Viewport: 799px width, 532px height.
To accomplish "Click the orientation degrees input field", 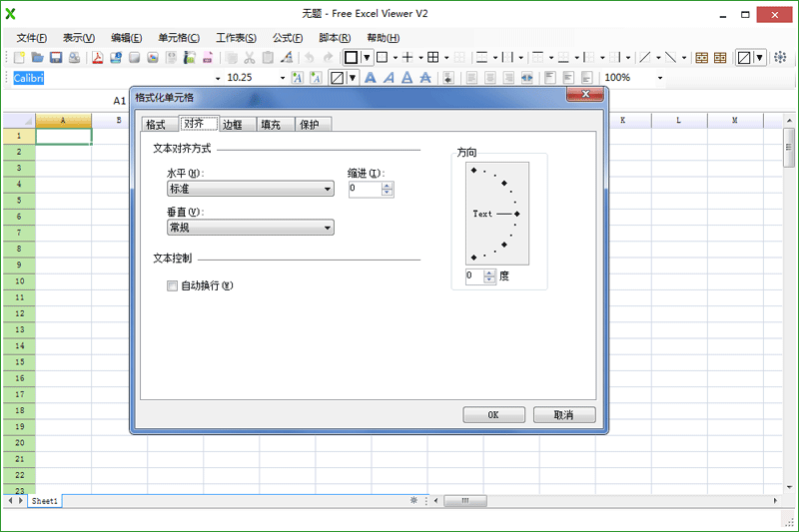I will (x=474, y=276).
